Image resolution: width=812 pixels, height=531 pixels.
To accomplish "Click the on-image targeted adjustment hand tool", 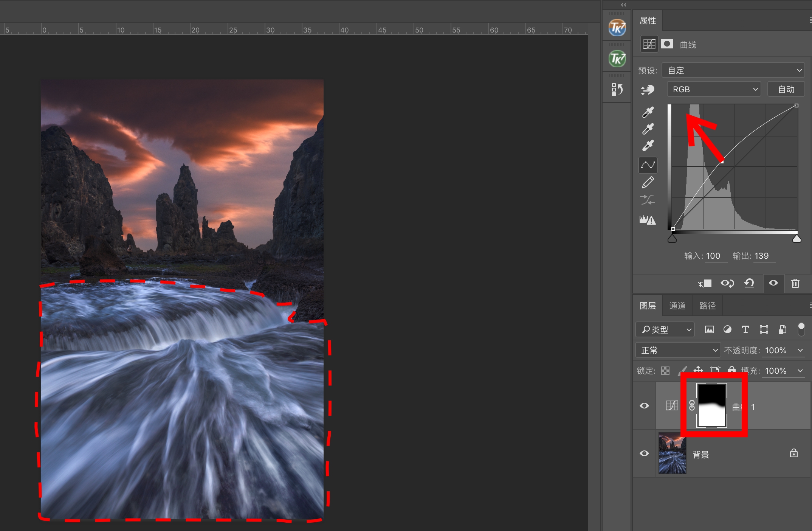I will [x=648, y=90].
